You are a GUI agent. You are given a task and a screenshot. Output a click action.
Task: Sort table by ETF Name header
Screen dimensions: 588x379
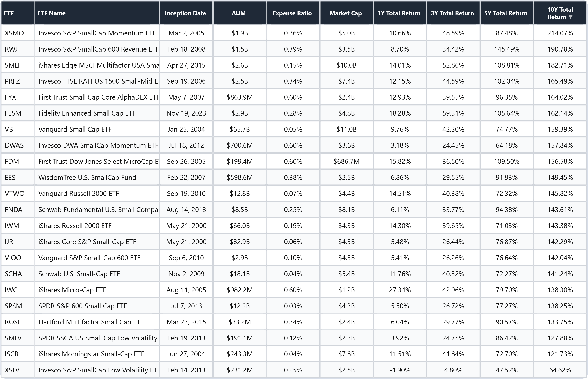[x=51, y=13]
